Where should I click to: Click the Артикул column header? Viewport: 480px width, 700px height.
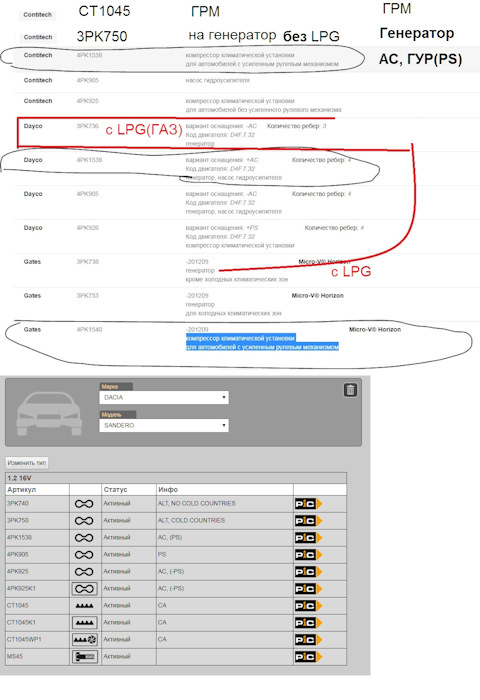(x=21, y=490)
